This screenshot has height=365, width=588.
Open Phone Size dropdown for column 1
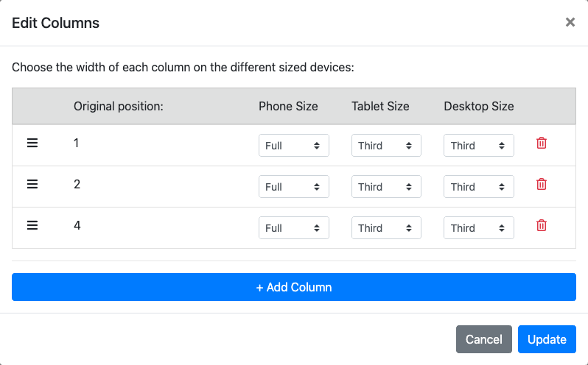[x=293, y=146]
